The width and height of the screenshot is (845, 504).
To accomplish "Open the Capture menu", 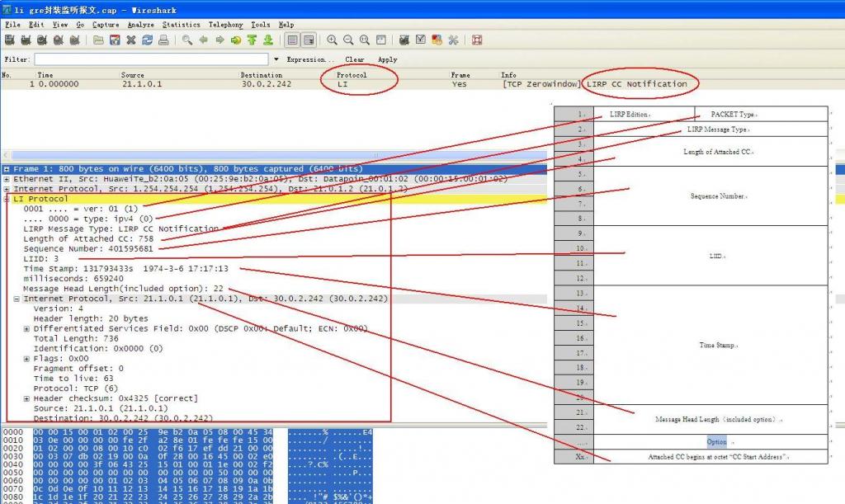I will pyautogui.click(x=106, y=25).
